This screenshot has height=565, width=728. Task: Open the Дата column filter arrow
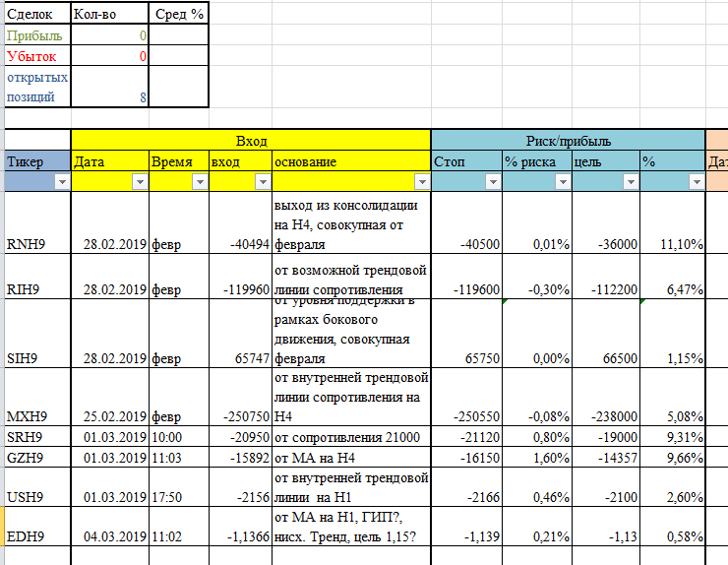pos(139,182)
